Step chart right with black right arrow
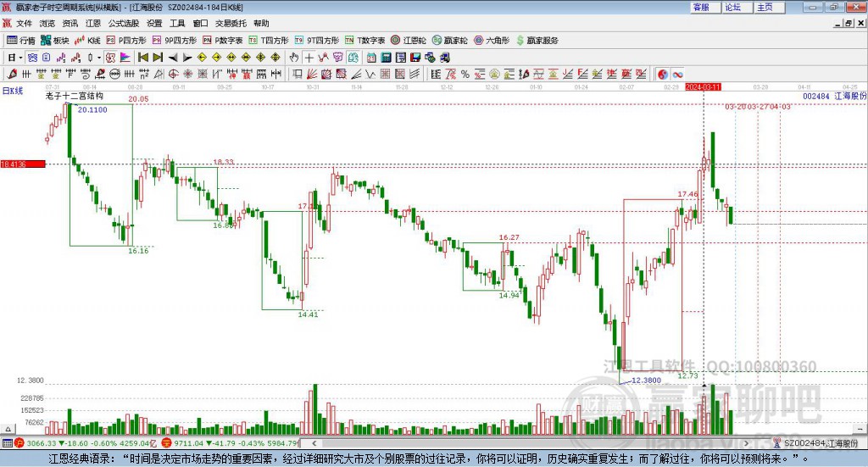868x467 pixels. point(187,58)
